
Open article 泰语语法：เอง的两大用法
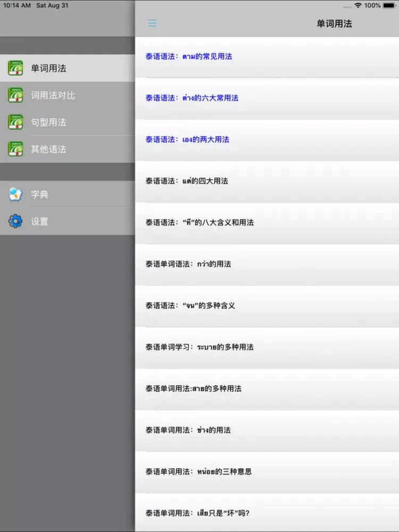coord(267,140)
